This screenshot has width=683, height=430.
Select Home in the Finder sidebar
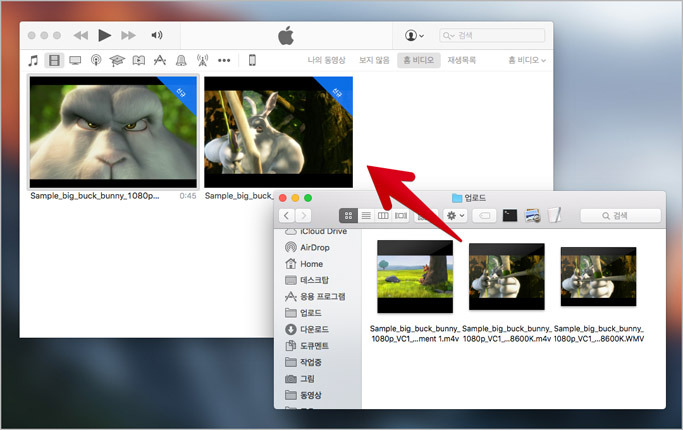point(304,264)
